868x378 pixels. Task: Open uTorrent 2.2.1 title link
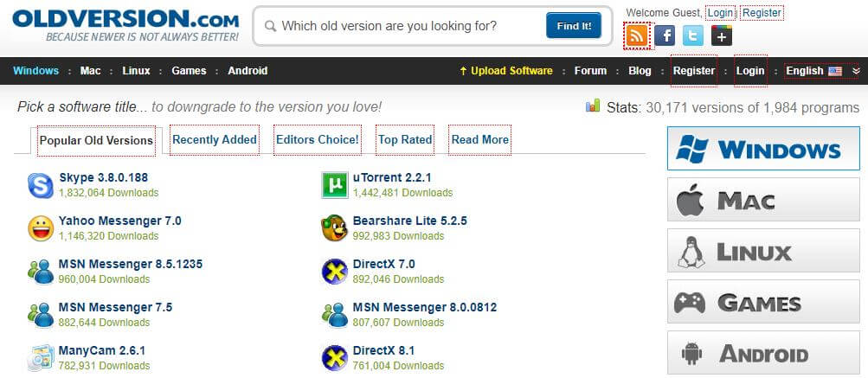(392, 177)
